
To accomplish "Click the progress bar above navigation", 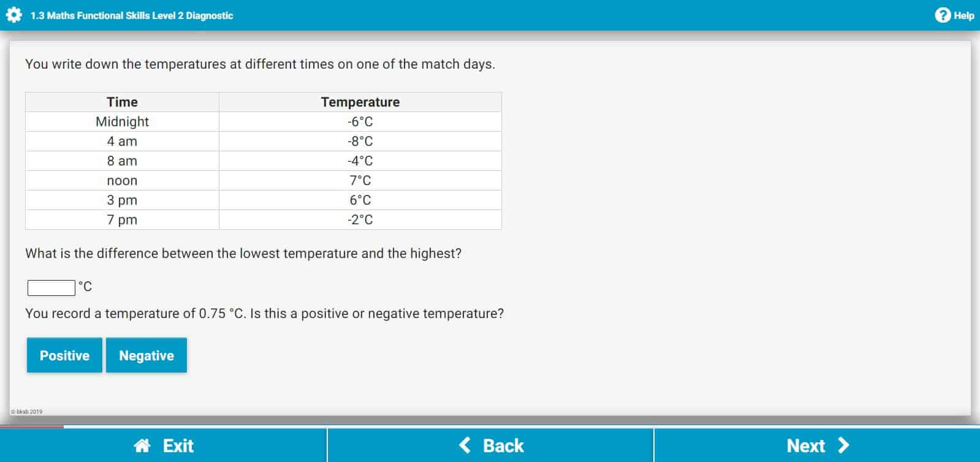I will tap(490, 426).
